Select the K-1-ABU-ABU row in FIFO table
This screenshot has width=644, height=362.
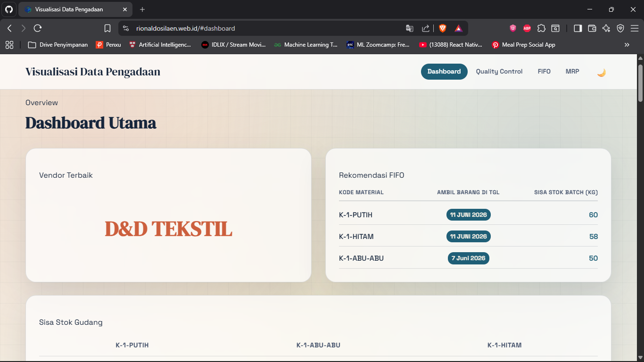(x=468, y=258)
